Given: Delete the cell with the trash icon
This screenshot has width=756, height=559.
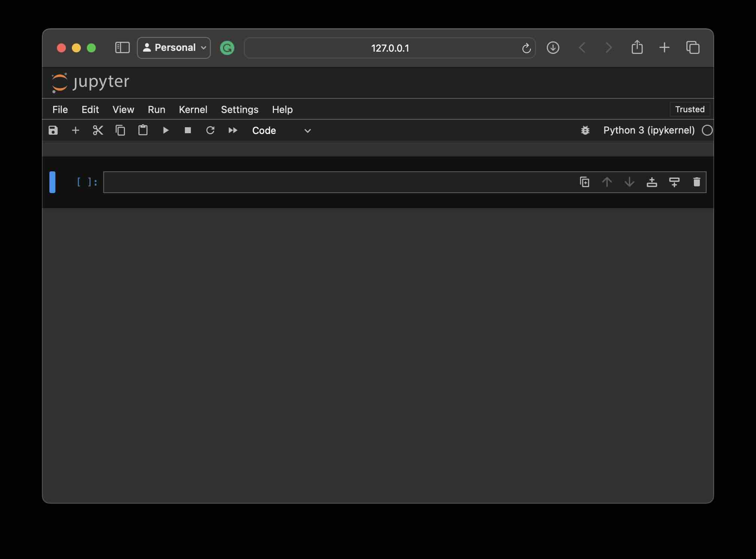Looking at the screenshot, I should pyautogui.click(x=696, y=182).
